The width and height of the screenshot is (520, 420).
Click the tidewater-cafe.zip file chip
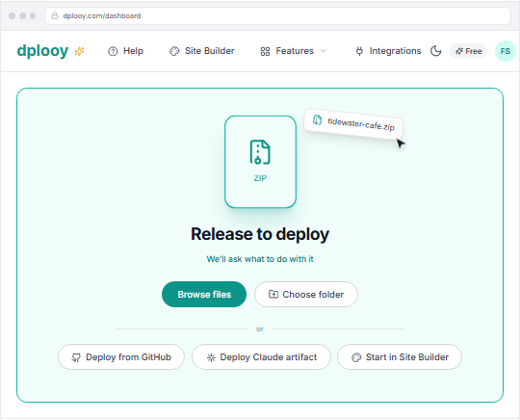click(x=353, y=123)
